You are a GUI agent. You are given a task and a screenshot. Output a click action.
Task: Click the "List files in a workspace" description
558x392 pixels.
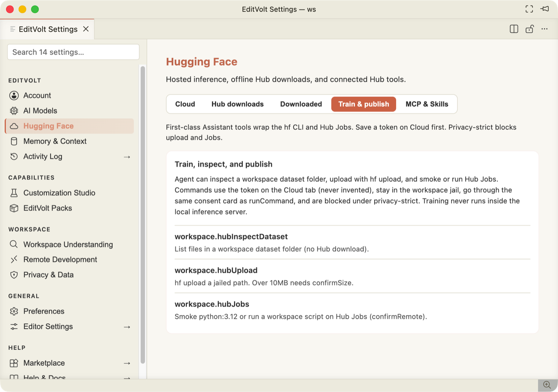(x=272, y=249)
